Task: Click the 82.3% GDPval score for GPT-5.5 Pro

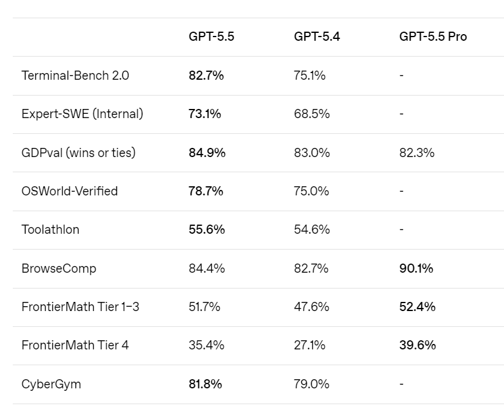Action: click(x=417, y=153)
